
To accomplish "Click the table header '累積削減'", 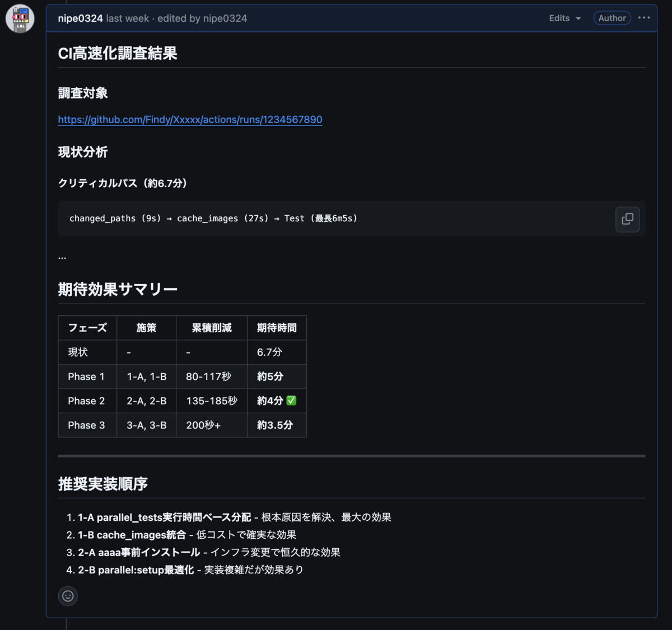I will click(212, 328).
